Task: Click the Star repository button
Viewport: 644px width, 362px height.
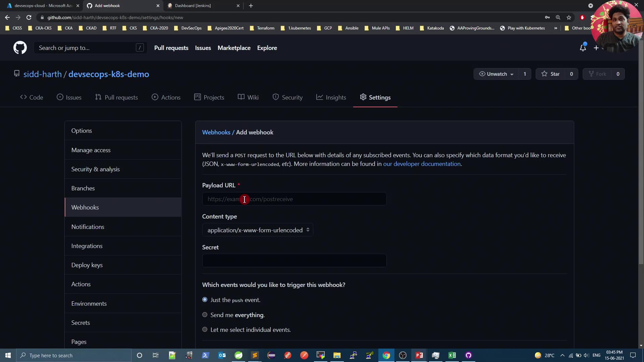Action: [550, 74]
